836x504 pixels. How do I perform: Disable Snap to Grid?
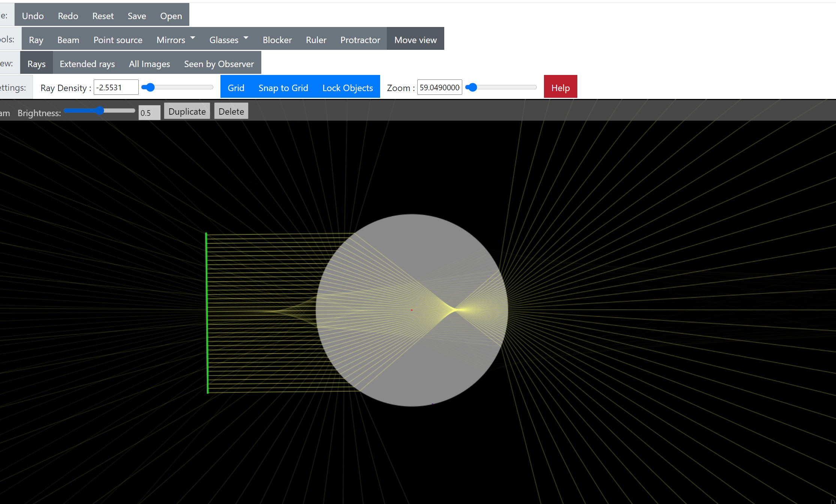click(283, 87)
